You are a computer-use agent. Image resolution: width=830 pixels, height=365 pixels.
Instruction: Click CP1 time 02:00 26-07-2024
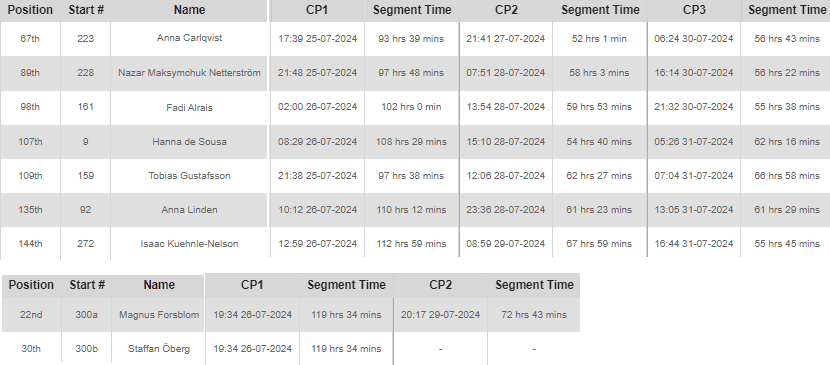[317, 107]
